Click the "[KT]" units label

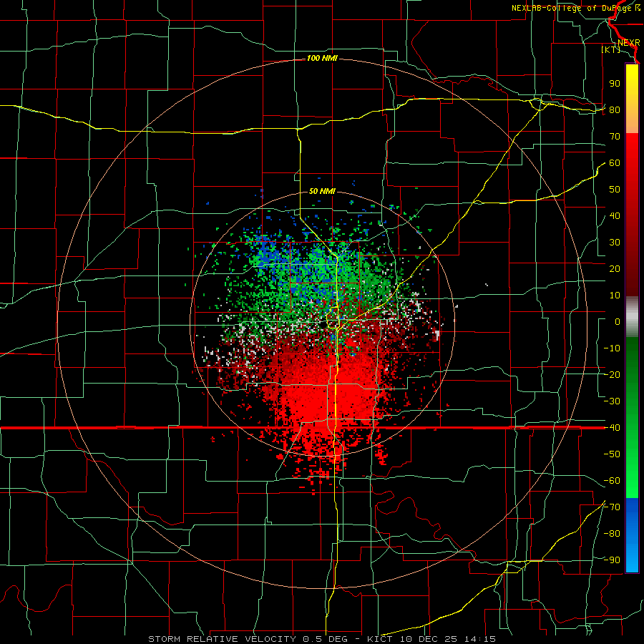[x=611, y=49]
